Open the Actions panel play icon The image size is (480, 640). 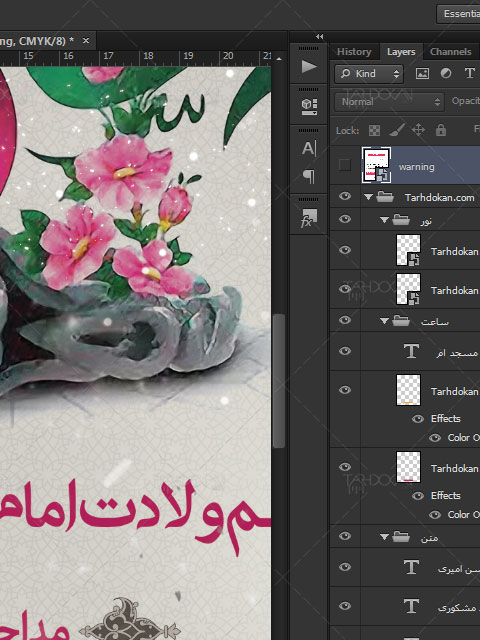(309, 66)
